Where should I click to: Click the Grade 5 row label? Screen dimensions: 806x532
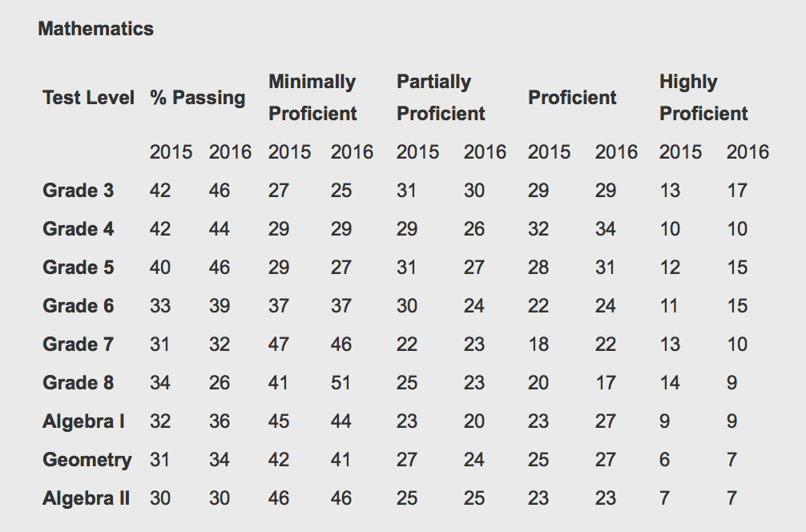[79, 268]
